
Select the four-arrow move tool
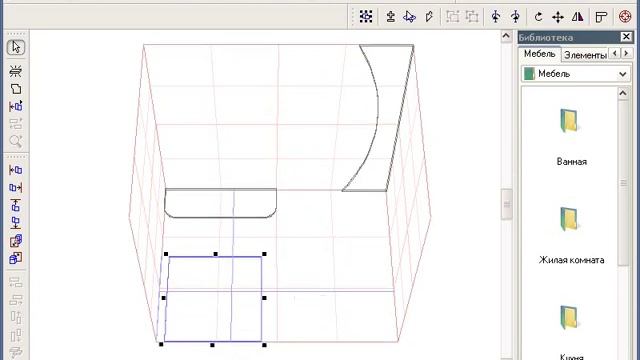pos(558,17)
